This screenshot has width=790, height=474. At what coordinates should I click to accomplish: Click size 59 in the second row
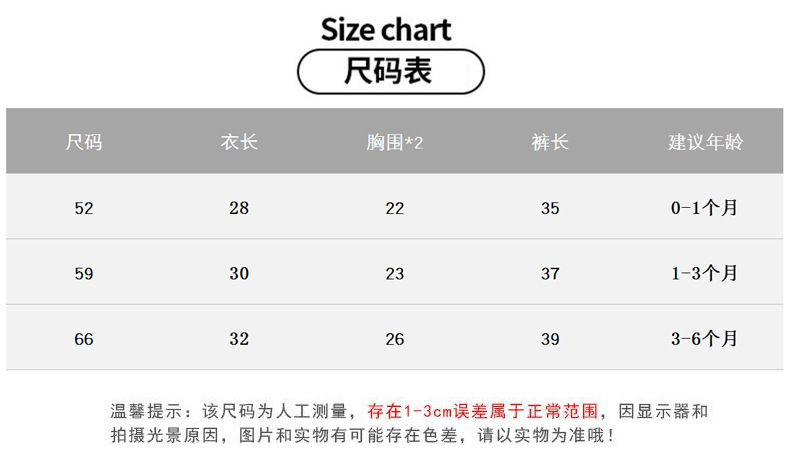click(84, 273)
